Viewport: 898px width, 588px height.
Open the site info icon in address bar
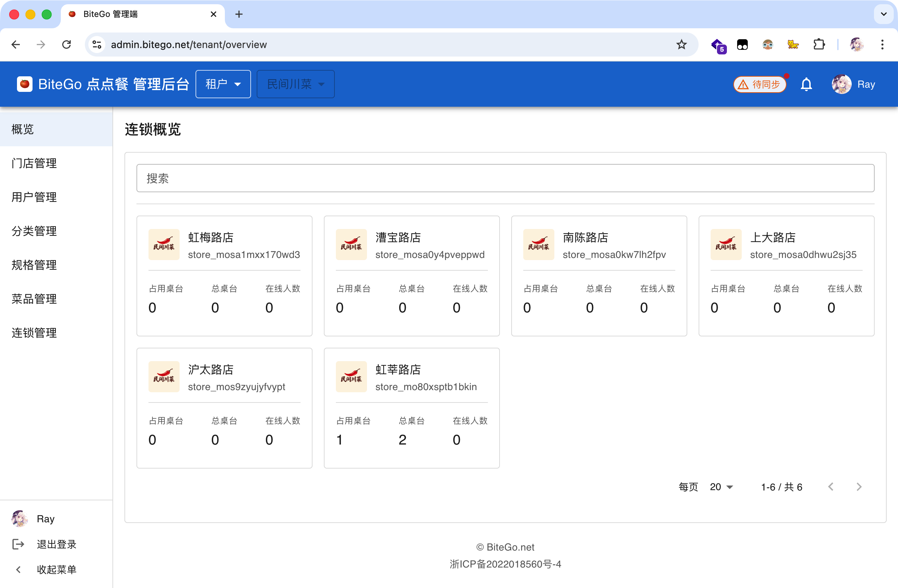tap(97, 45)
